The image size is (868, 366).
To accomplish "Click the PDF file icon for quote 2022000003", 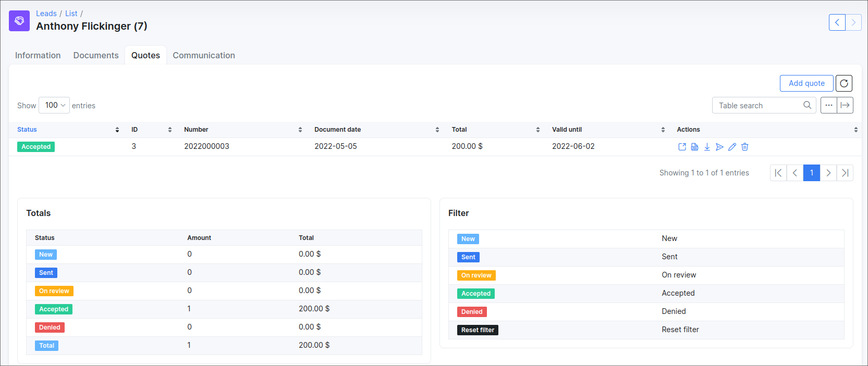I will coord(694,147).
